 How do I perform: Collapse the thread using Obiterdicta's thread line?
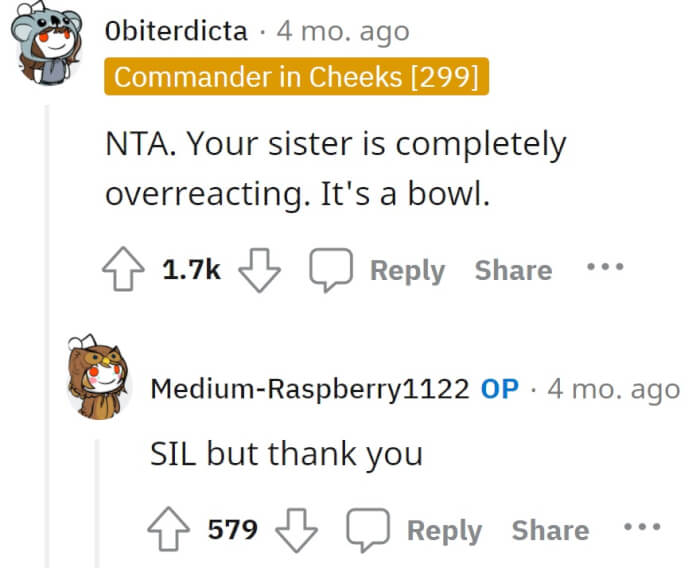(47, 336)
